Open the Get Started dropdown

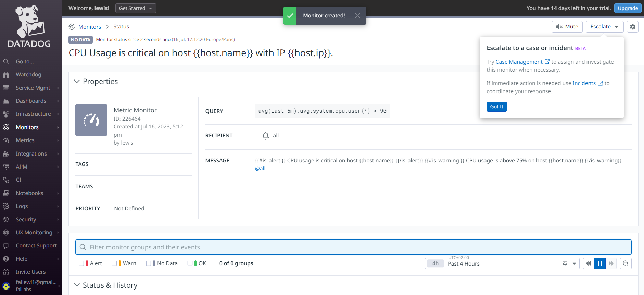click(136, 8)
